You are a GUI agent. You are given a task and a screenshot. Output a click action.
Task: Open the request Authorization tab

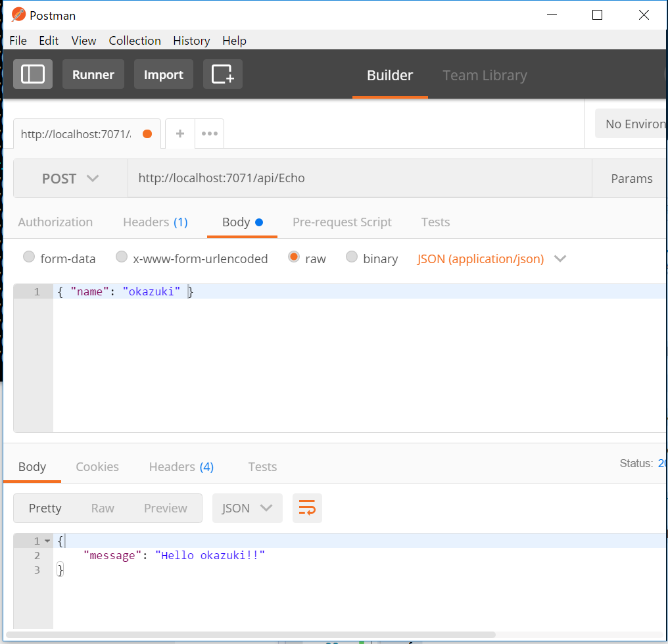(x=55, y=222)
